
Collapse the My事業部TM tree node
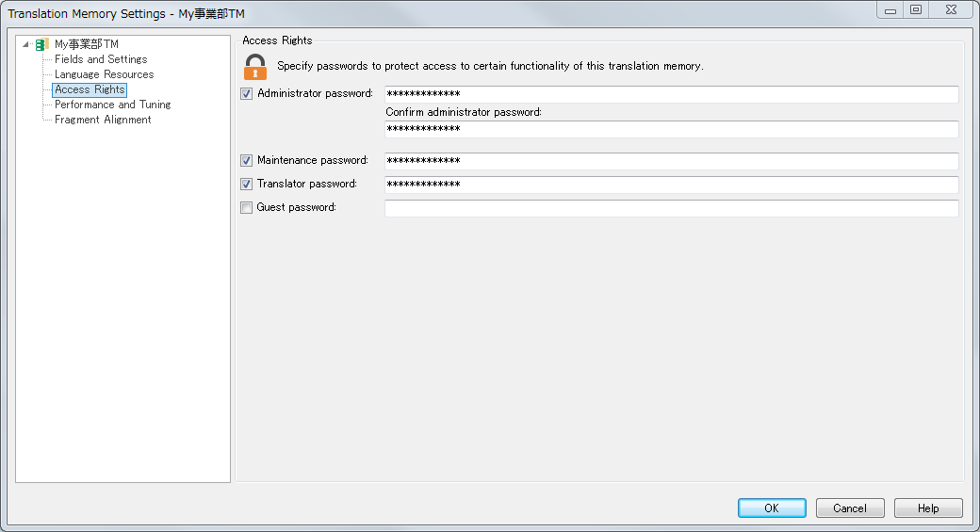coord(25,44)
